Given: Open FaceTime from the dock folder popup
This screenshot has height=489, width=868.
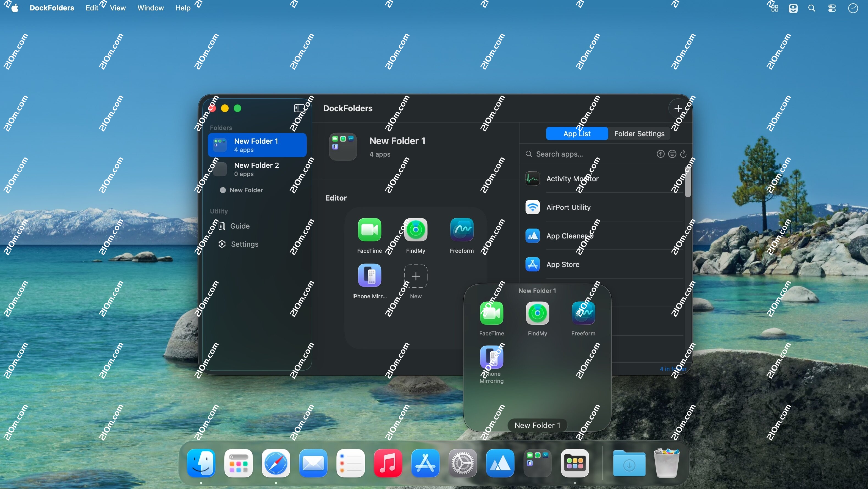Looking at the screenshot, I should [x=492, y=313].
